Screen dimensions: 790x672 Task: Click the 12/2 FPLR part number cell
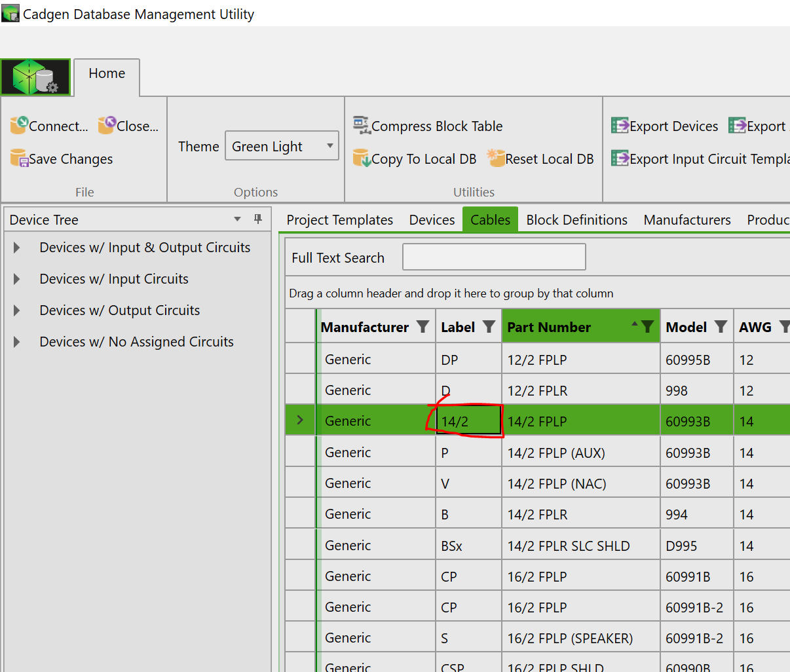(x=580, y=390)
